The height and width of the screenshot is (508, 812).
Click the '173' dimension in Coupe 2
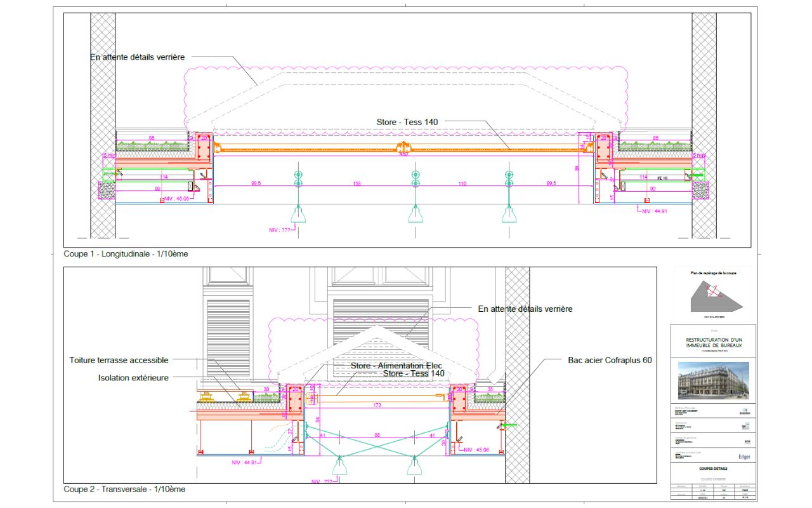click(378, 404)
